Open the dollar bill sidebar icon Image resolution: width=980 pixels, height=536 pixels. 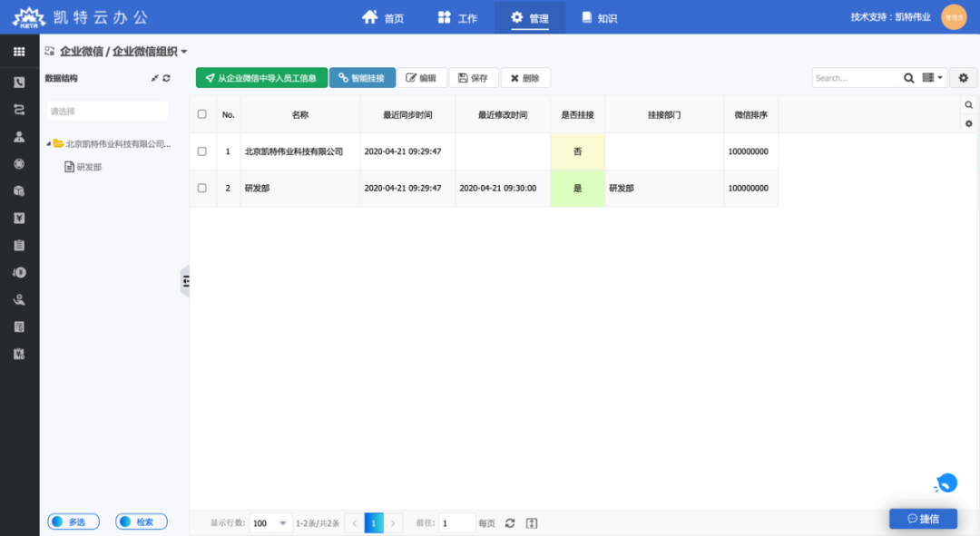tap(19, 326)
